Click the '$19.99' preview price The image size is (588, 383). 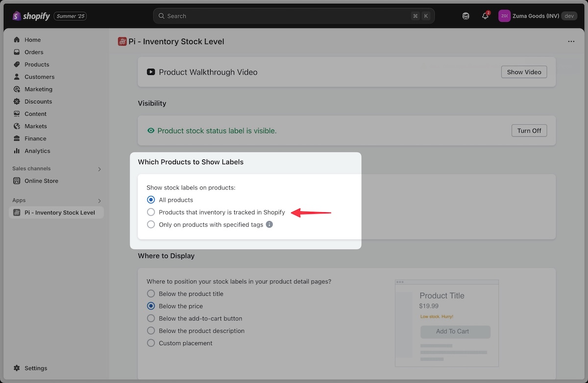429,306
